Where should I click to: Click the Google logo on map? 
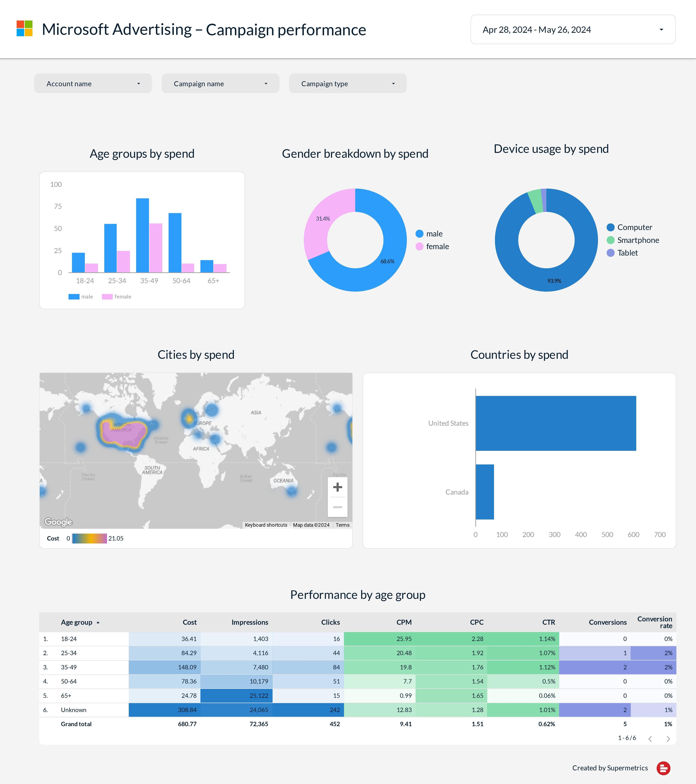pos(58,522)
